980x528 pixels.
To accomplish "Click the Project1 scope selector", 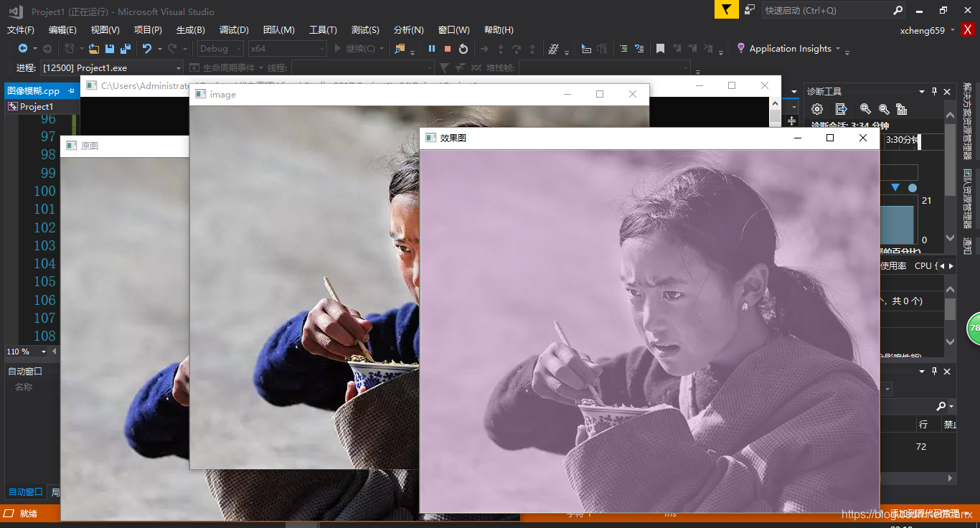I will (x=42, y=106).
